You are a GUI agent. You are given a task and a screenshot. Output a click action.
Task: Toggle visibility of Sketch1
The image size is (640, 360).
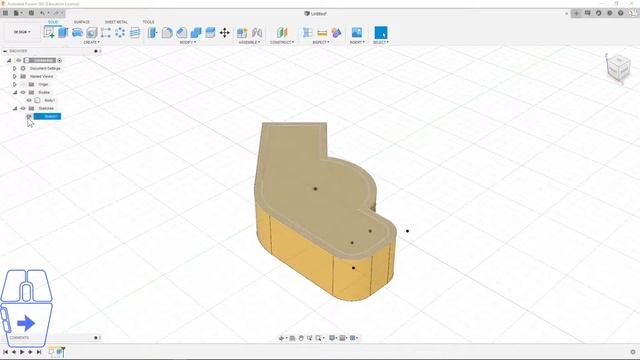(x=29, y=116)
